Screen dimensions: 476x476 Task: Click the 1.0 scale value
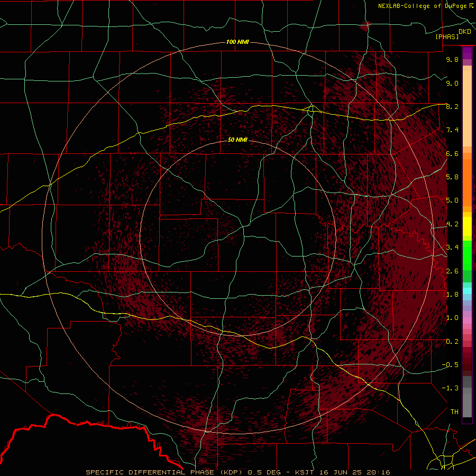[x=452, y=318]
